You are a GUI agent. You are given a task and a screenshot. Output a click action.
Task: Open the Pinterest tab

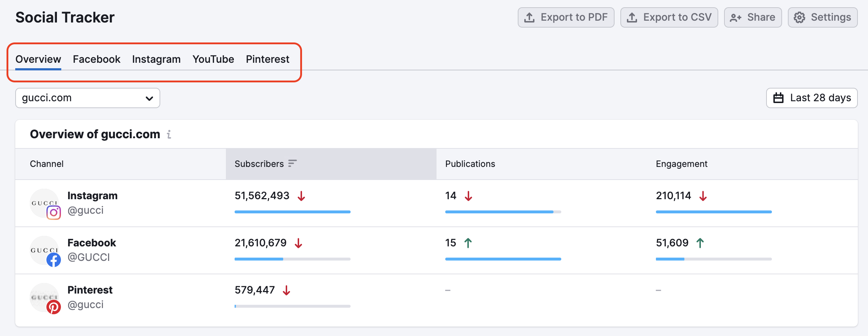coord(267,59)
